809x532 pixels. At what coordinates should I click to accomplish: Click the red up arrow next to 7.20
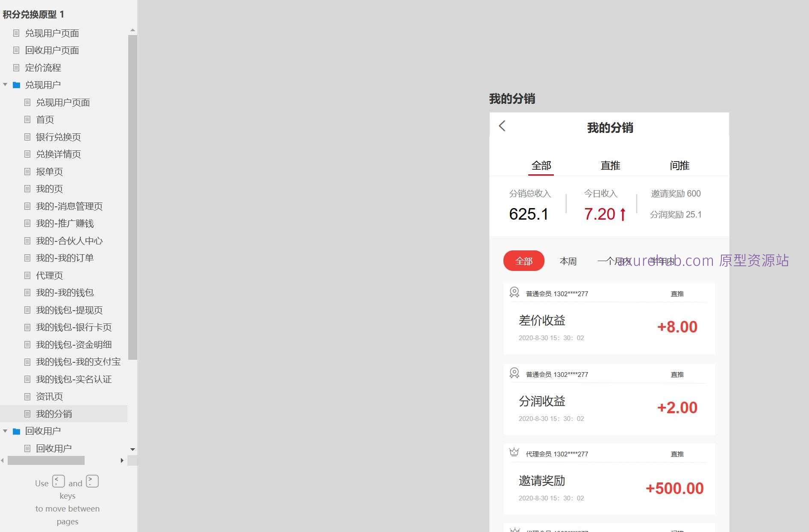(x=623, y=214)
